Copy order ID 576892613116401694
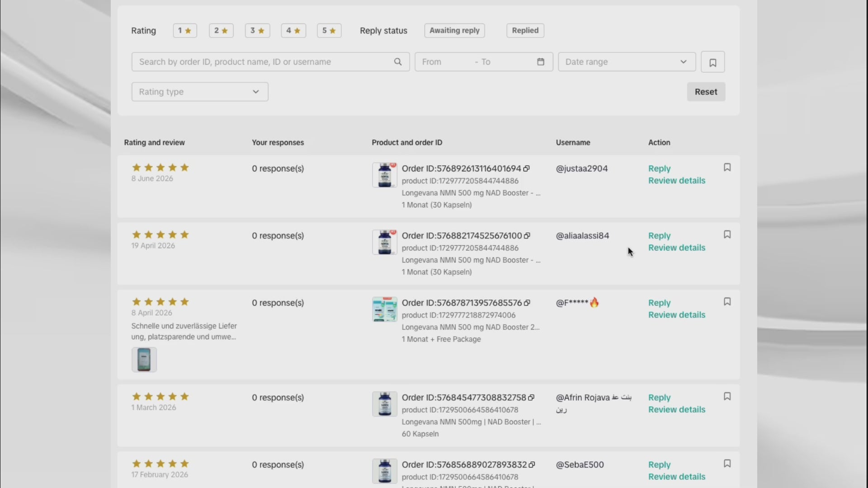Viewport: 868px width, 488px height. [x=527, y=169]
